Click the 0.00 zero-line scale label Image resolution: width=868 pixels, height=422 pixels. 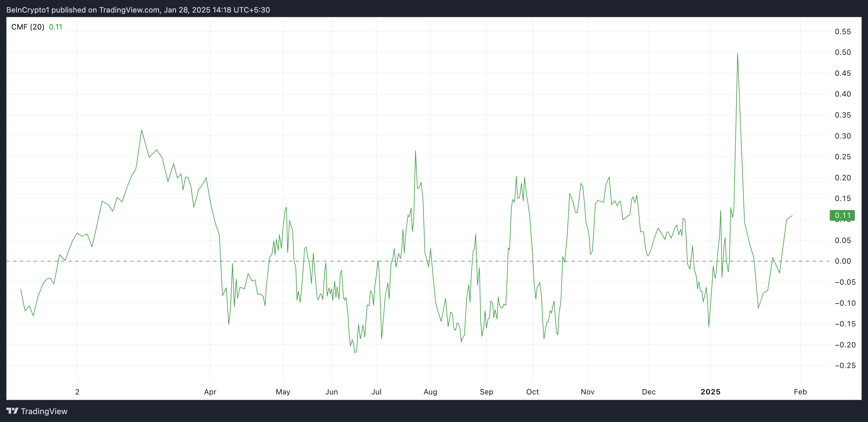[x=842, y=261]
